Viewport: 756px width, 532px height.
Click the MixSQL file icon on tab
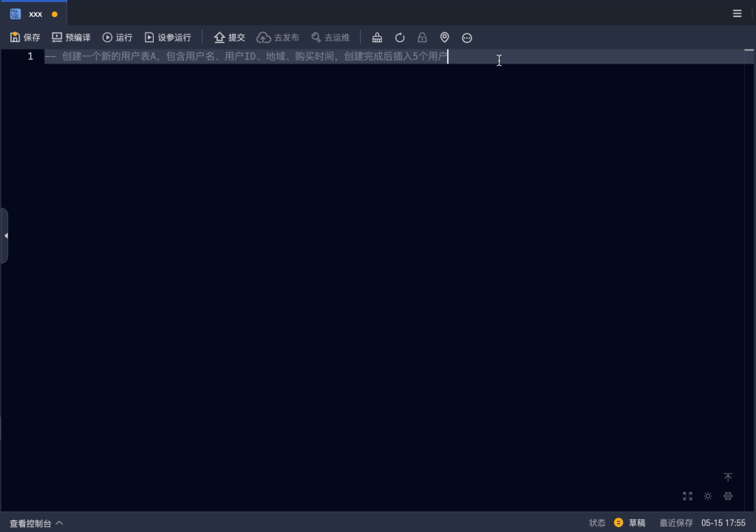pos(15,14)
